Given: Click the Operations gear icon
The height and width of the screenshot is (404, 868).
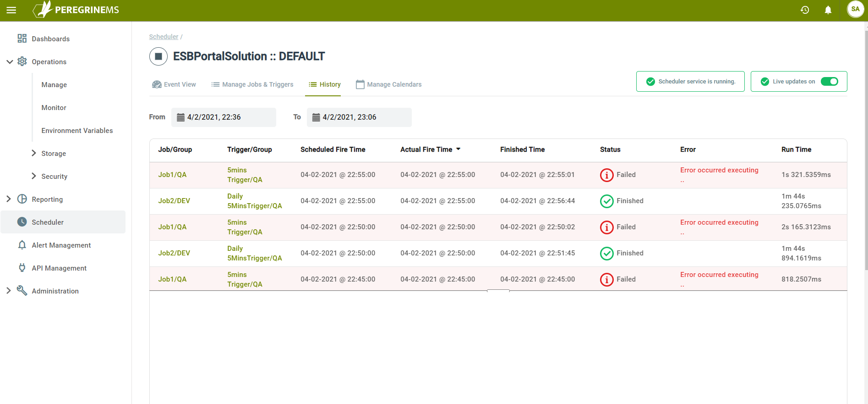Looking at the screenshot, I should point(22,61).
